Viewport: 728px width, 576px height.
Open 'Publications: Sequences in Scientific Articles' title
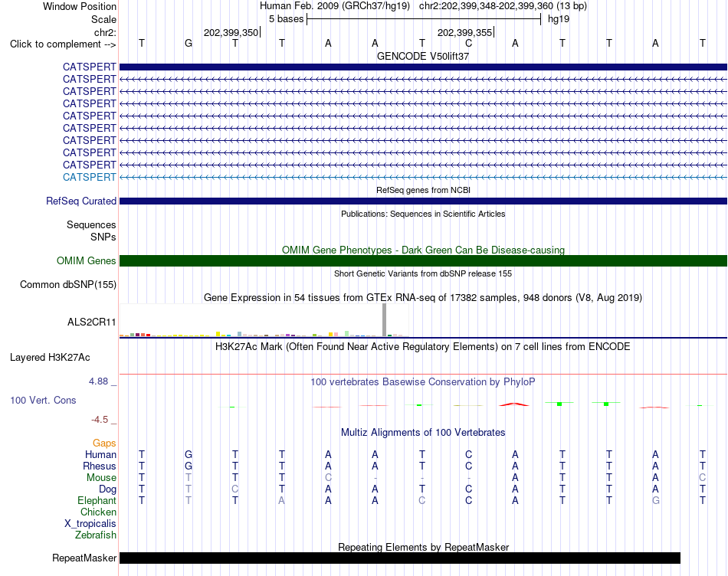(x=423, y=214)
